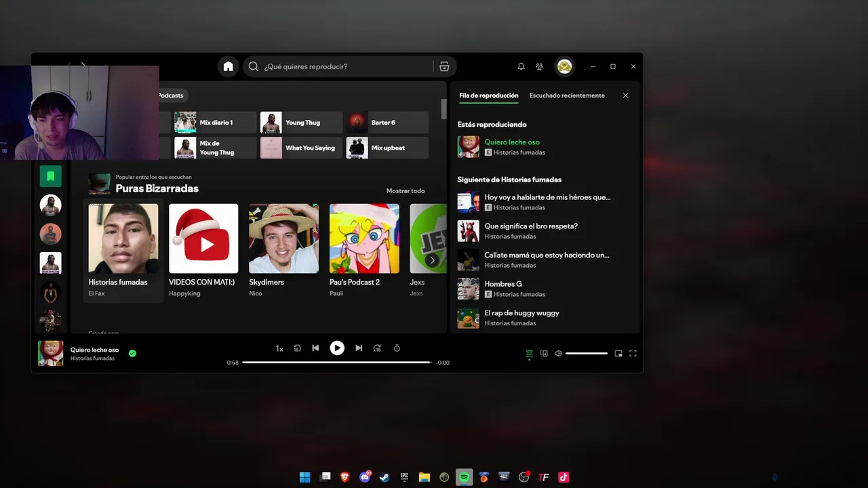Open VIDEOS CON MATI:) podcast card
This screenshot has width=868, height=488.
coord(203,250)
